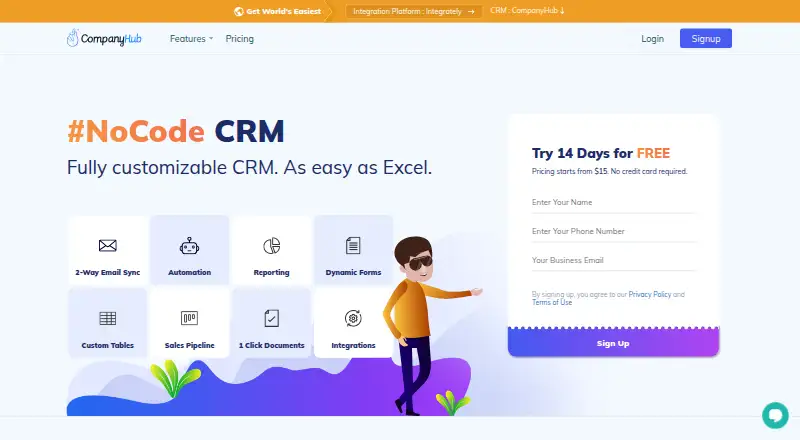Click the Try 14 Days for FREE heading
This screenshot has width=800, height=440.
click(601, 153)
